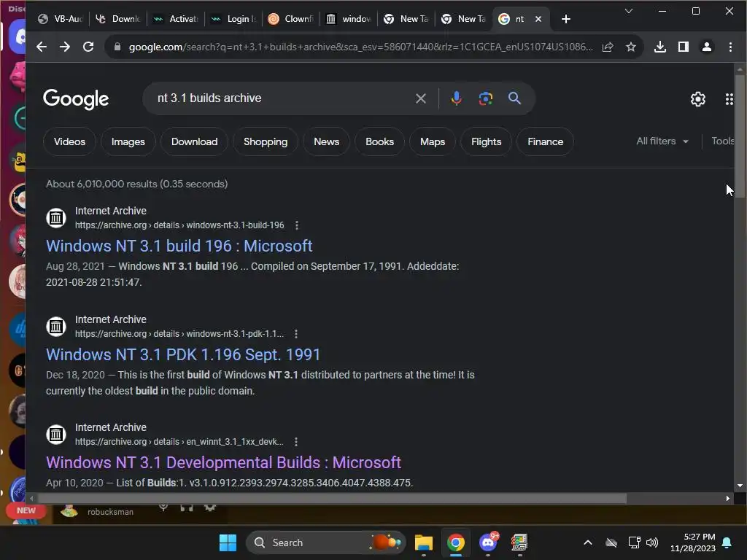Open Discord from taskbar
This screenshot has height=560, width=747.
(488, 542)
